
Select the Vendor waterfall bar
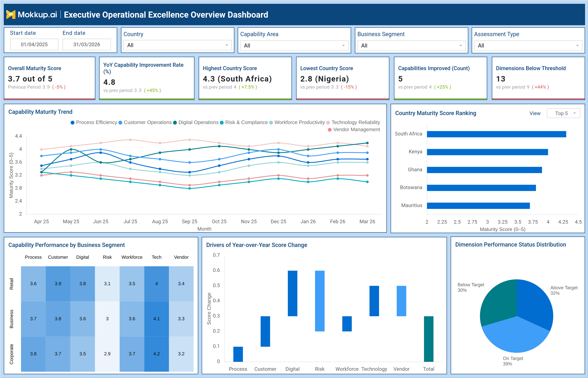click(402, 301)
